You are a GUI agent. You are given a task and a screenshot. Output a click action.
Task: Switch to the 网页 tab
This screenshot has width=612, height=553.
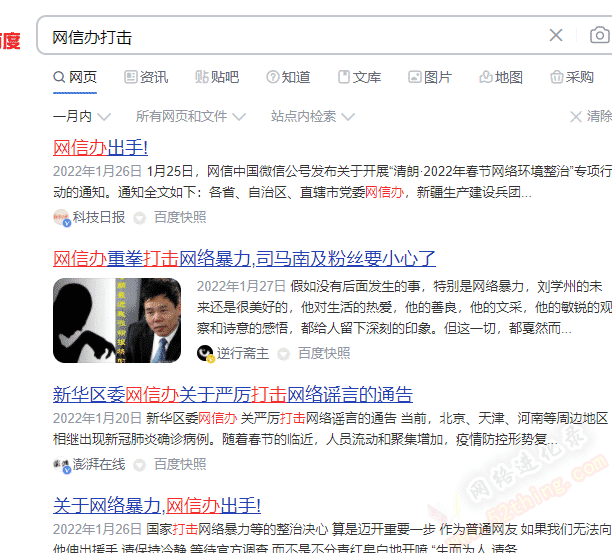pyautogui.click(x=75, y=77)
